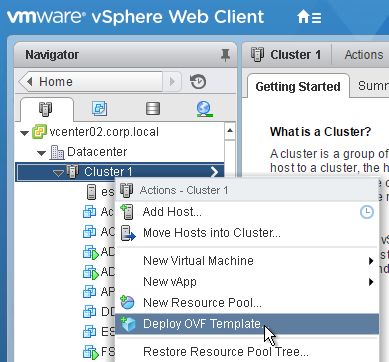Expand New vApp submenu arrow
The height and width of the screenshot is (362, 389).
pos(371,282)
